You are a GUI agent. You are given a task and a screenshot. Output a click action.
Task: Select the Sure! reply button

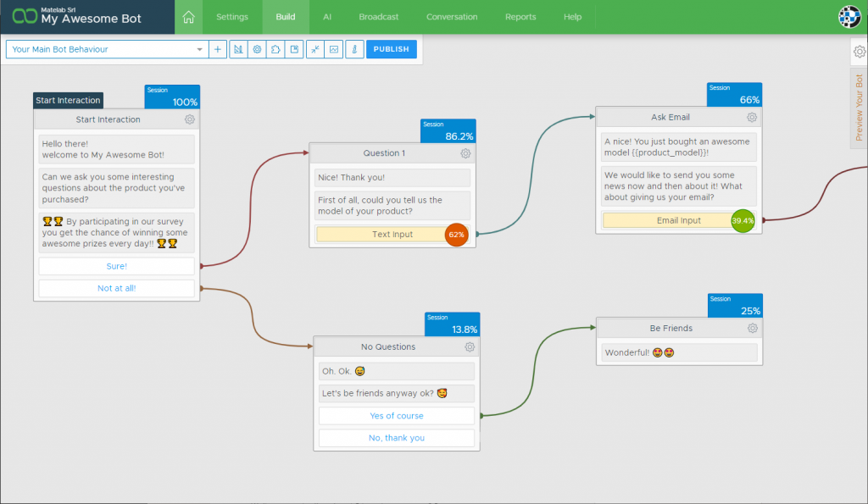click(x=116, y=267)
